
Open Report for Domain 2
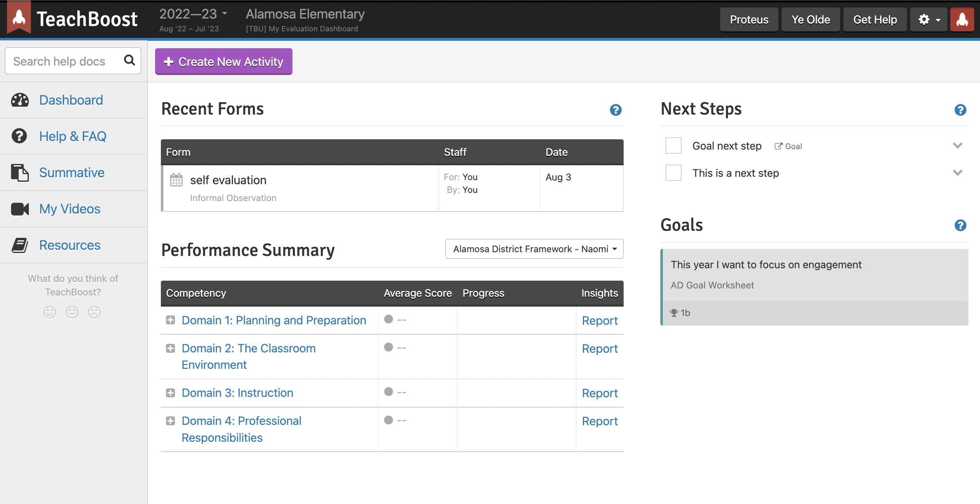(x=600, y=349)
